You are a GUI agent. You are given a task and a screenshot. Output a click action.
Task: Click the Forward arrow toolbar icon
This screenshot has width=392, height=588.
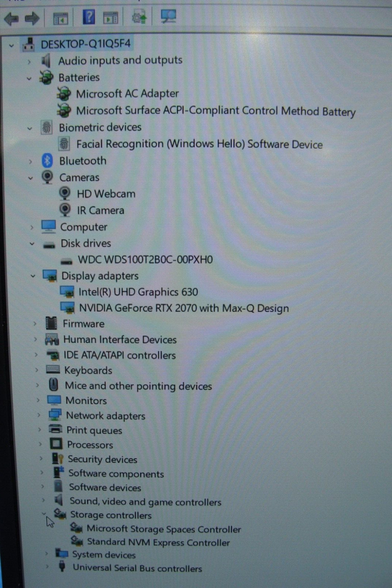(x=32, y=18)
